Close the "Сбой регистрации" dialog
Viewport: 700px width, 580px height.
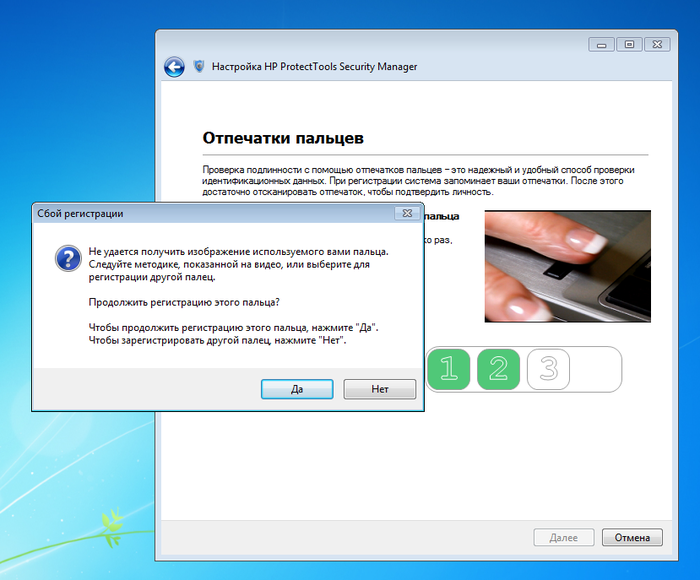click(407, 213)
